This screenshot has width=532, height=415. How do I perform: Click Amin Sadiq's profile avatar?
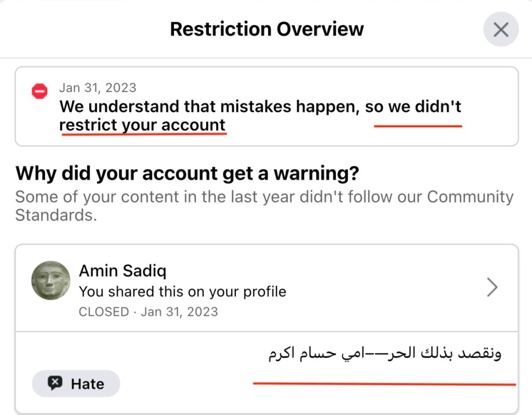(50, 280)
